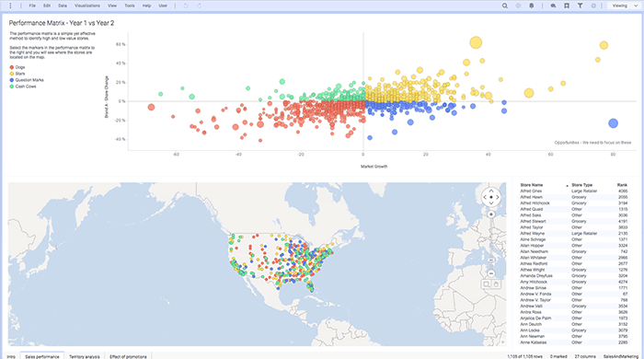Switch to the Territory analysis tab
Screen dimensions: 644x359
coord(85,356)
